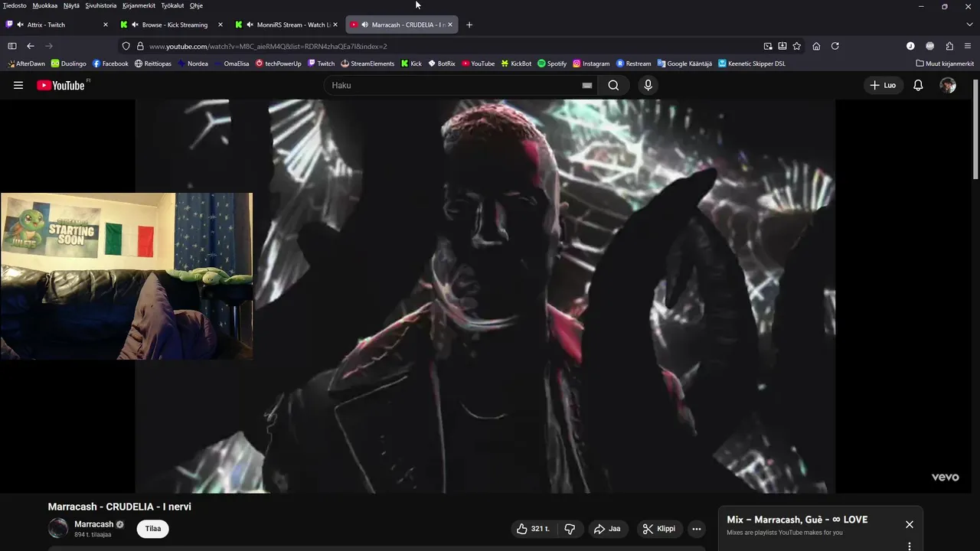The height and width of the screenshot is (551, 980).
Task: Go back with the browser back arrow
Action: pyautogui.click(x=31, y=46)
